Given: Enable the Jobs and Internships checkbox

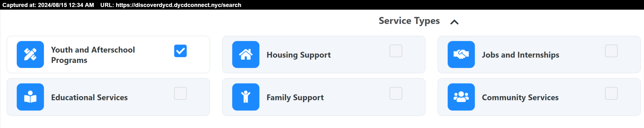Looking at the screenshot, I should pos(611,51).
